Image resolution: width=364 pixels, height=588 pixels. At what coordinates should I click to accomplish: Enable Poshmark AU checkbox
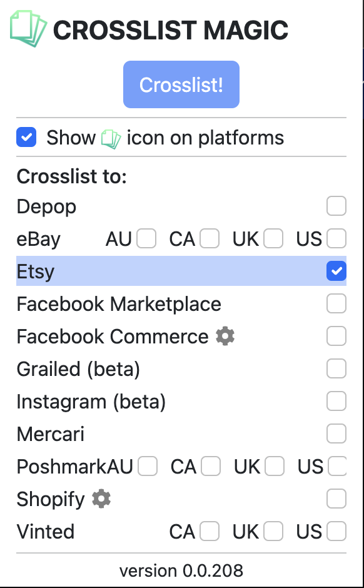[x=148, y=466]
